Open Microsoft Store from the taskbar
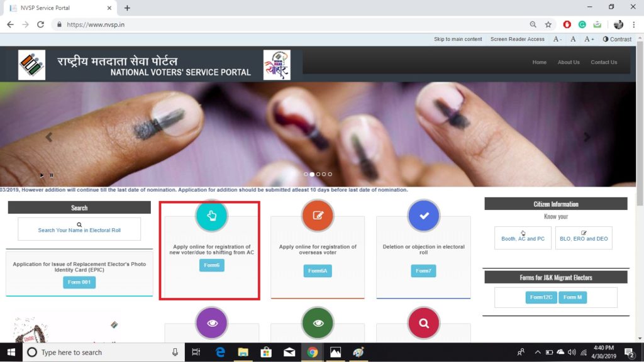 tap(266, 352)
